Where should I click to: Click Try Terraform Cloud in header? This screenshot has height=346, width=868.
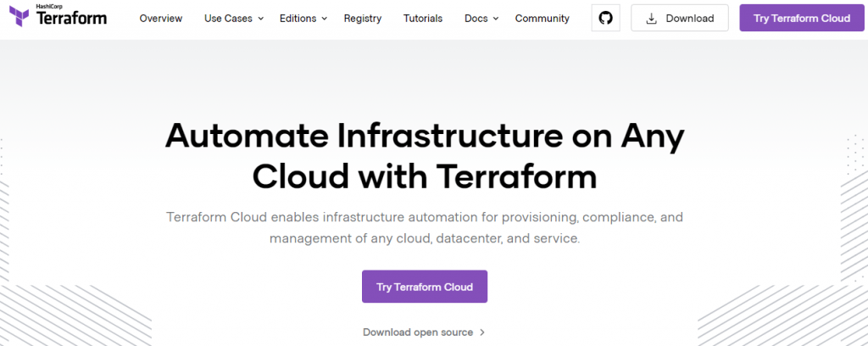point(802,19)
